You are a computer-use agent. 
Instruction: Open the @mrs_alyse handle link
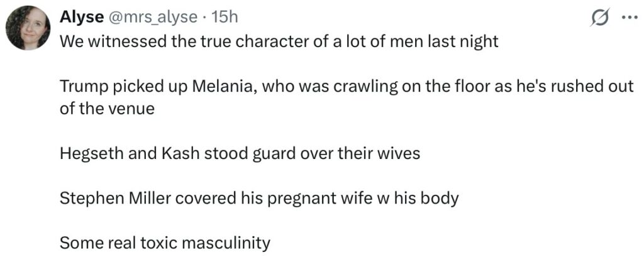pyautogui.click(x=150, y=18)
